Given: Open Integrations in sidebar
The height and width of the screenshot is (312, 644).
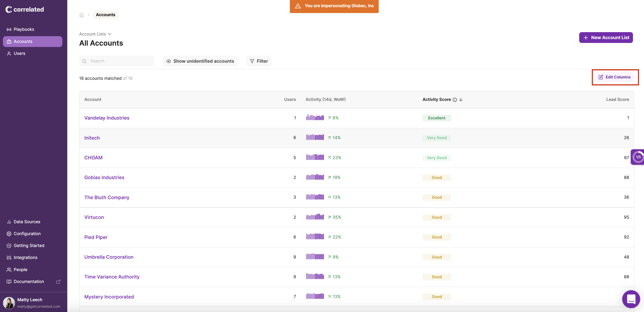Looking at the screenshot, I should pyautogui.click(x=25, y=257).
